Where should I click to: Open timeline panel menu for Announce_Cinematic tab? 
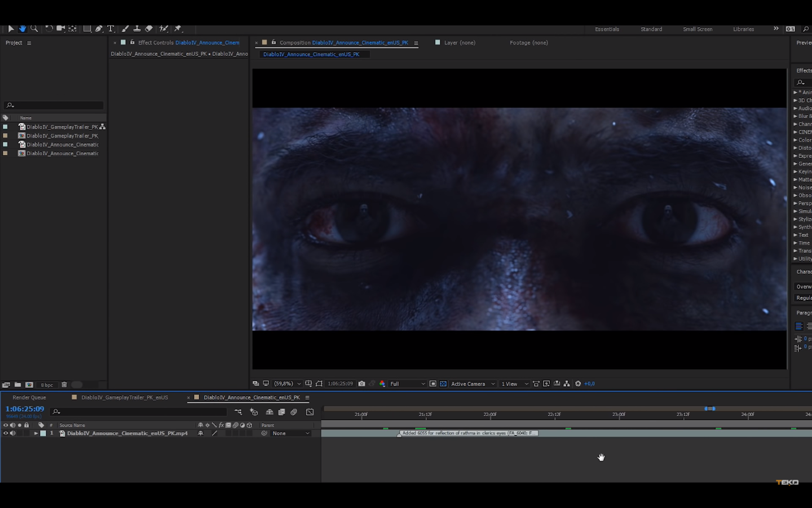point(307,397)
